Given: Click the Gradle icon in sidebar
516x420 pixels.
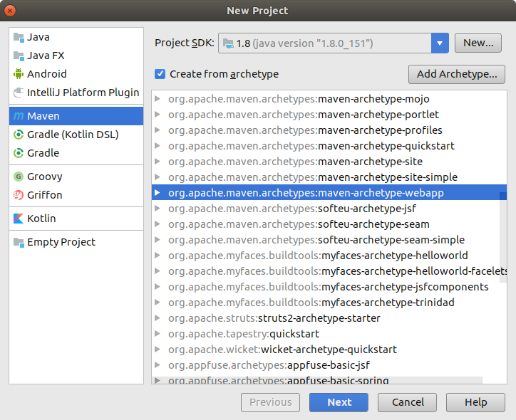Looking at the screenshot, I should (x=19, y=153).
